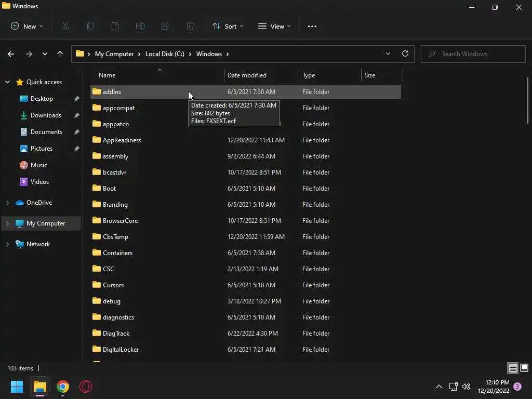
Task: Click the Search Windows field
Action: 473,54
